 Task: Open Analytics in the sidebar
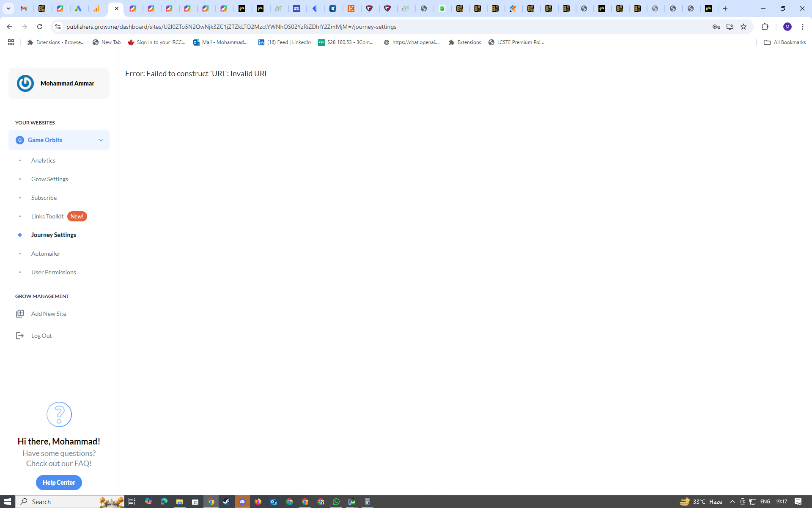tap(43, 160)
